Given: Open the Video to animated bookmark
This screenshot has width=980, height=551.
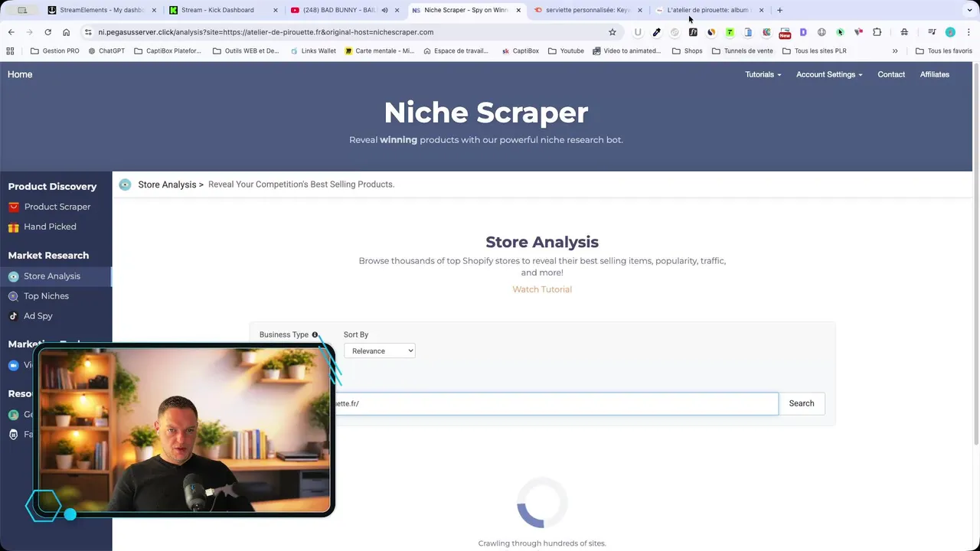Looking at the screenshot, I should click(626, 51).
